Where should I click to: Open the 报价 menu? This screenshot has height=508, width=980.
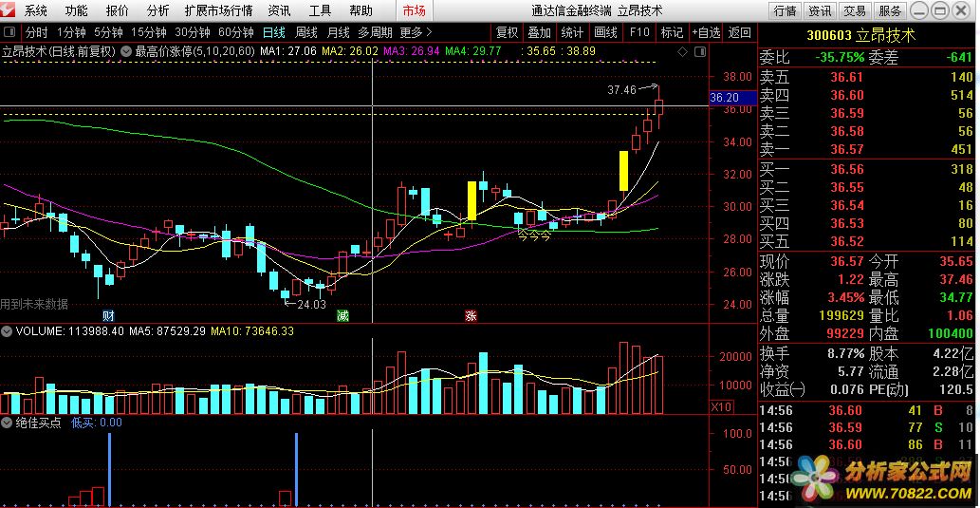tap(118, 10)
